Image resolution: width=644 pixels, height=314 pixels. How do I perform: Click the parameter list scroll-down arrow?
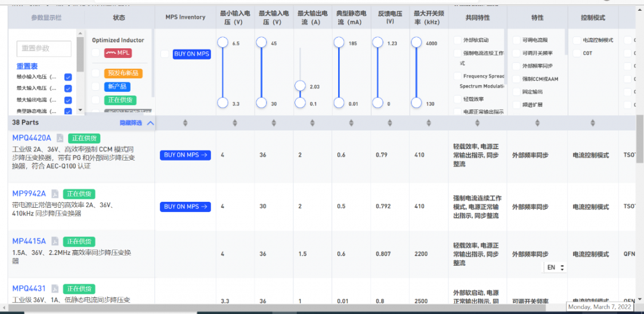tap(80, 110)
